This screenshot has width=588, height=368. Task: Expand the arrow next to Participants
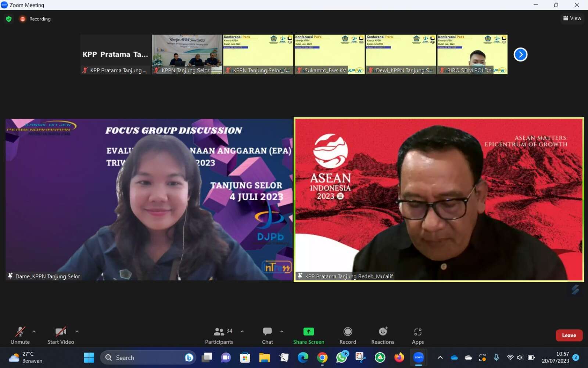[242, 332]
